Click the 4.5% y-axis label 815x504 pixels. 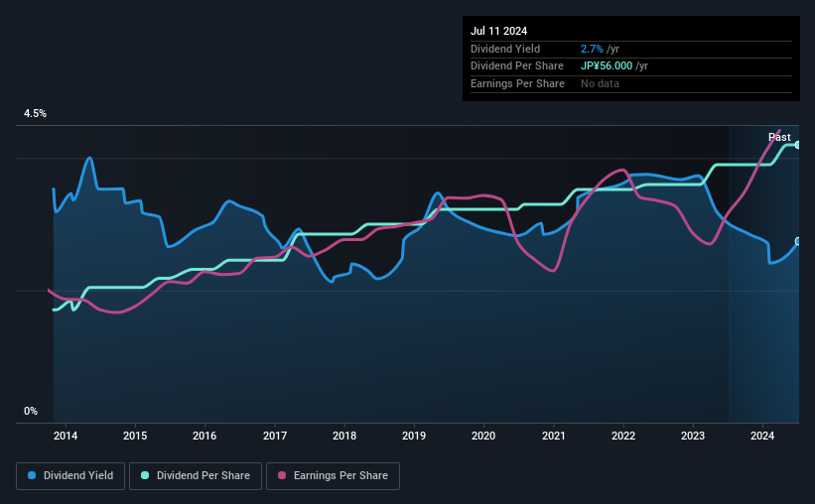(36, 113)
